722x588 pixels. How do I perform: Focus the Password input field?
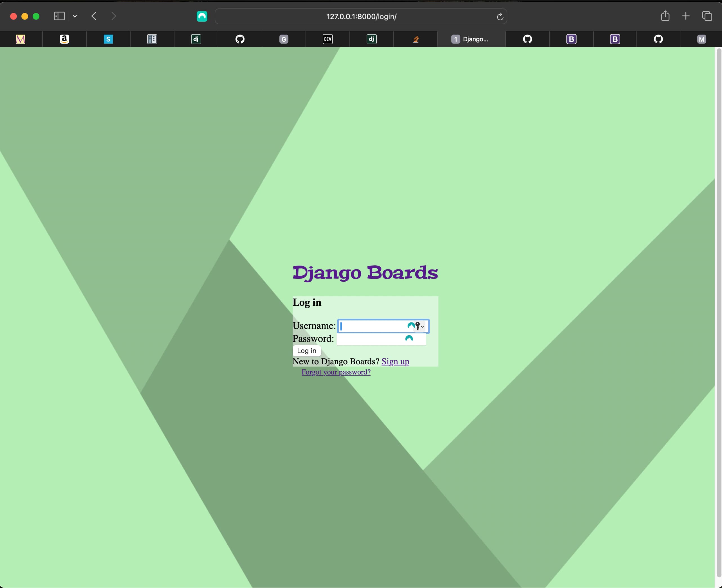tap(381, 339)
